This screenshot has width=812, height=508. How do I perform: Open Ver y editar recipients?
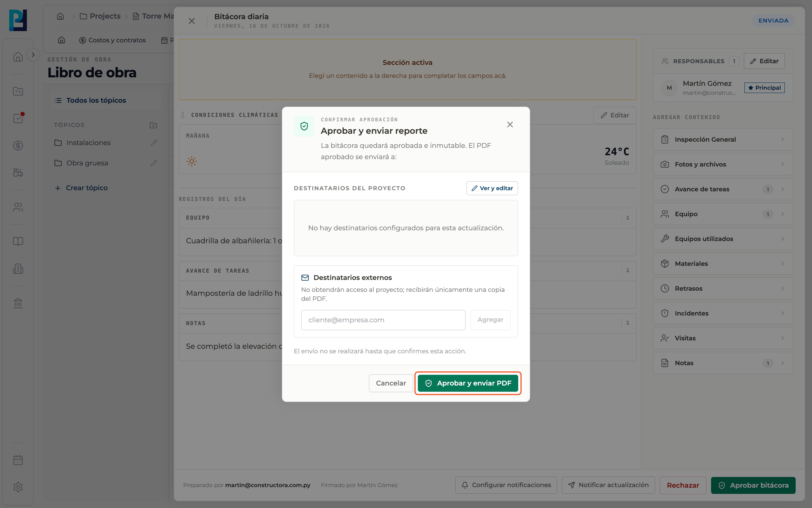pos(492,188)
